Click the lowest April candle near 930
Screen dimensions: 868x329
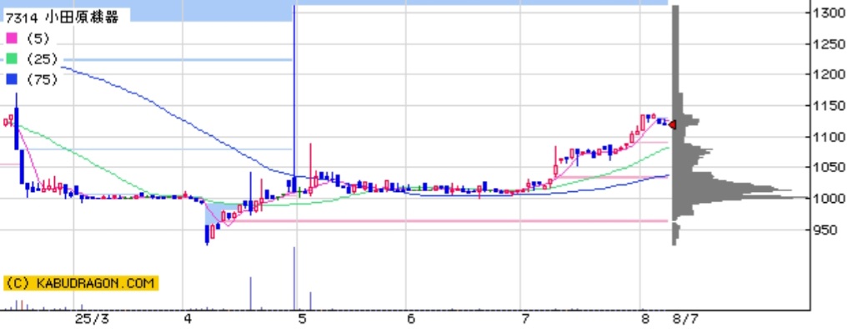pyautogui.click(x=207, y=234)
